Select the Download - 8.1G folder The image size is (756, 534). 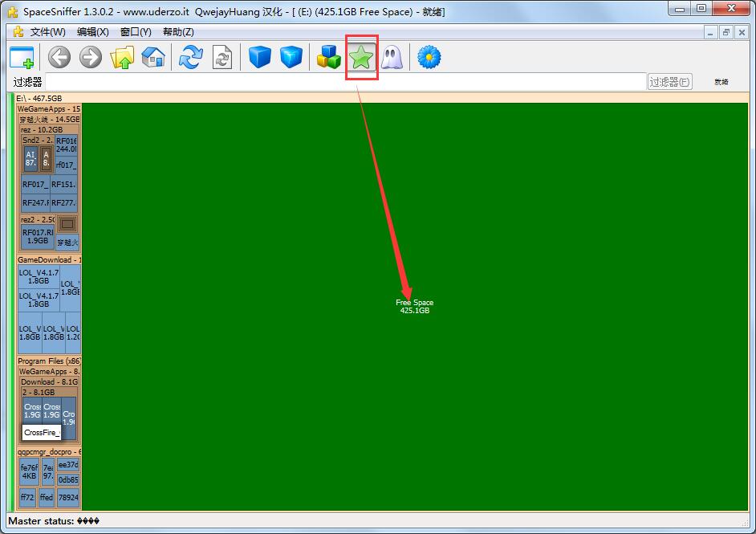pyautogui.click(x=49, y=381)
